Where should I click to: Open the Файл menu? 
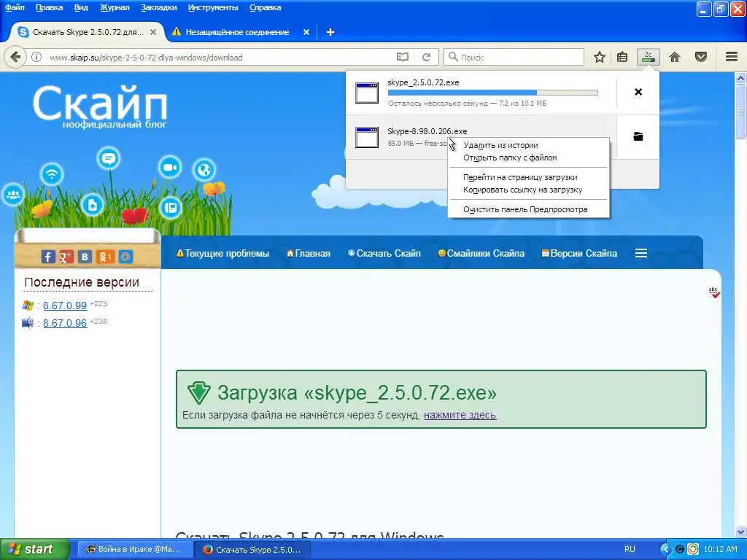[x=15, y=7]
